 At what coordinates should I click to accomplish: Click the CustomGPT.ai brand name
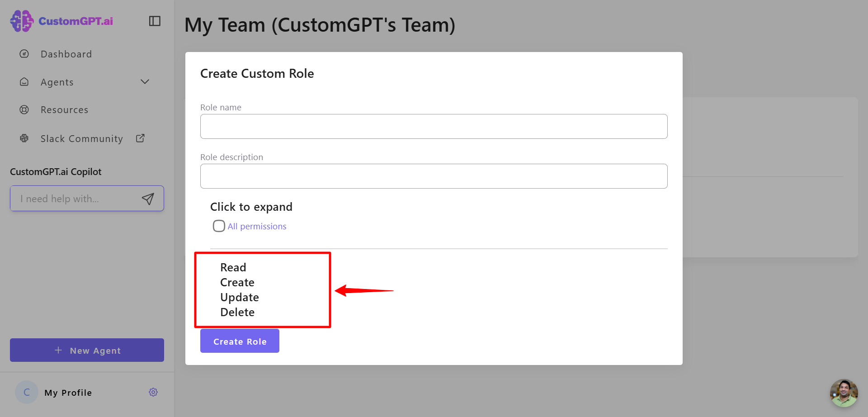(75, 21)
